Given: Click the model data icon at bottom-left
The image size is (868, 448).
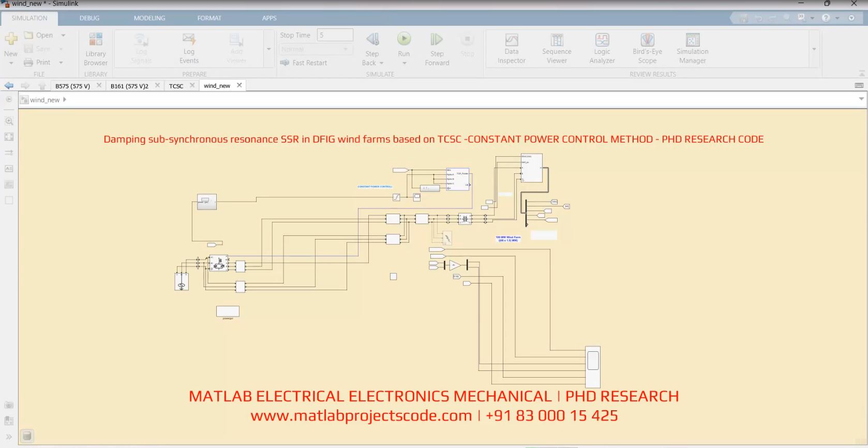Looking at the screenshot, I should coord(27,436).
